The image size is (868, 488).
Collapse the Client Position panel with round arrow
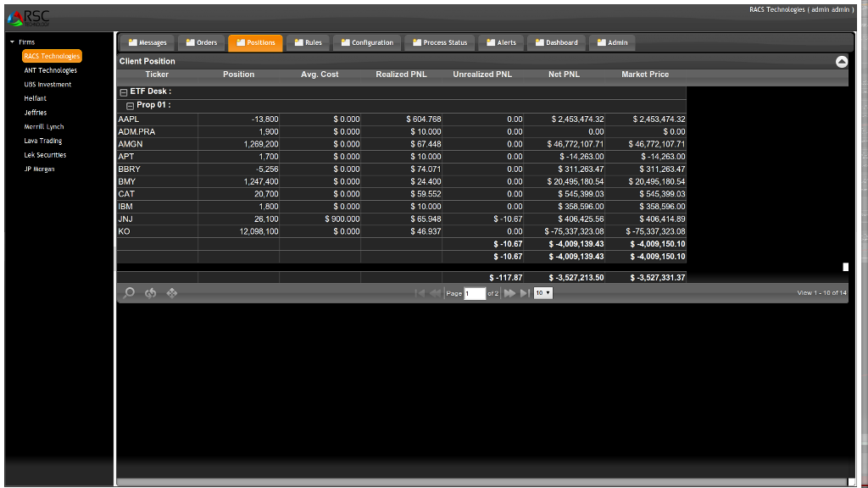(x=841, y=61)
